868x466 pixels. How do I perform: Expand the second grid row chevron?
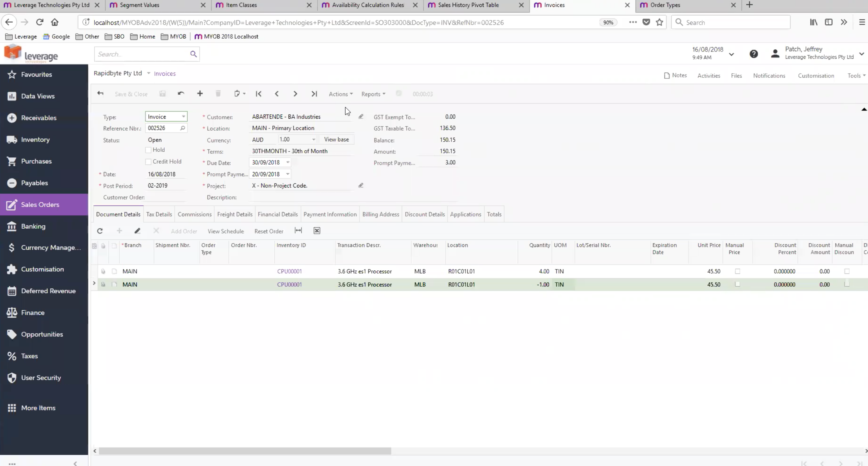click(x=94, y=283)
